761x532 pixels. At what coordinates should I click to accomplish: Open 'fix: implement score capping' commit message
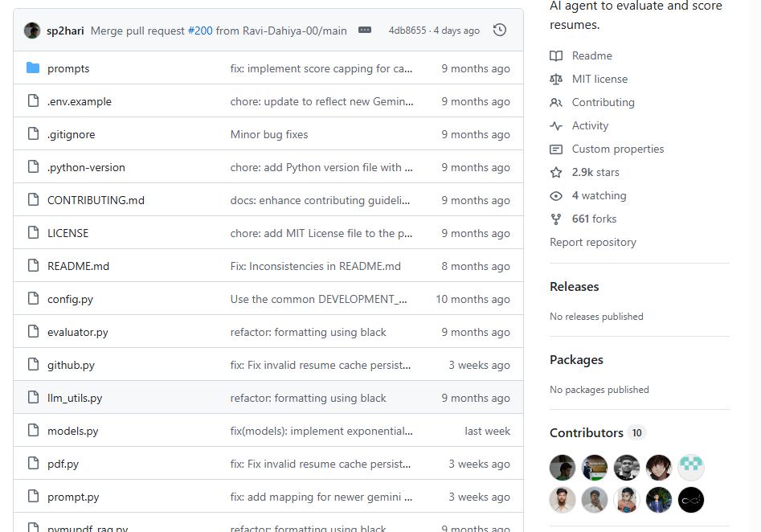coord(321,68)
